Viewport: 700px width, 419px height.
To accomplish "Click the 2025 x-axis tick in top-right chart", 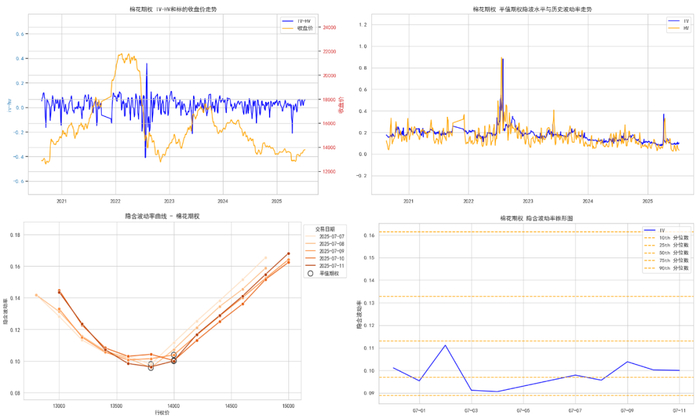I will coord(648,201).
